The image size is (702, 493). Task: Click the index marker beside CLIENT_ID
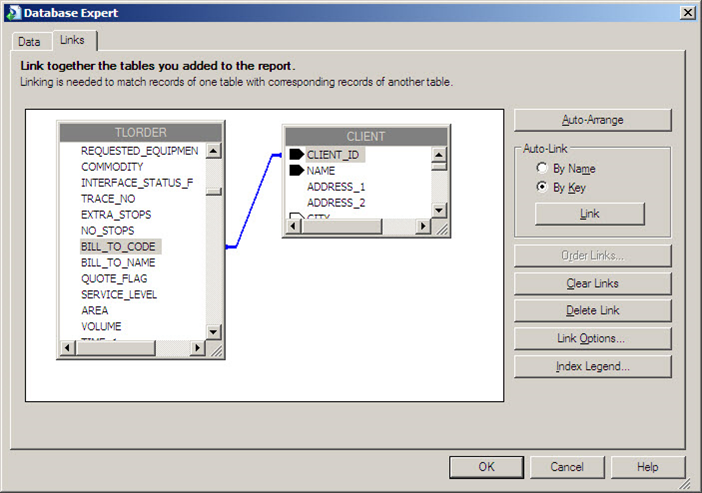tap(296, 154)
